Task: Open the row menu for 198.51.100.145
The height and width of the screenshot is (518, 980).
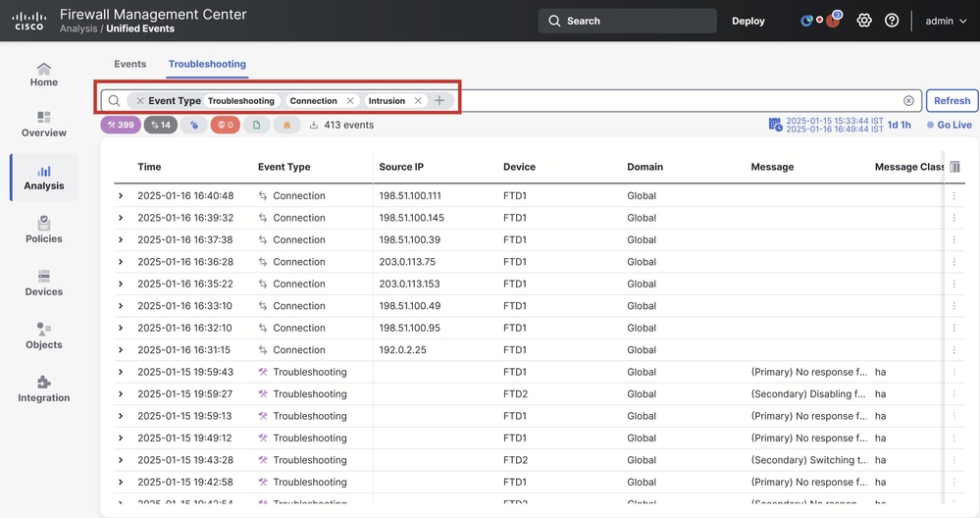Action: [x=954, y=218]
